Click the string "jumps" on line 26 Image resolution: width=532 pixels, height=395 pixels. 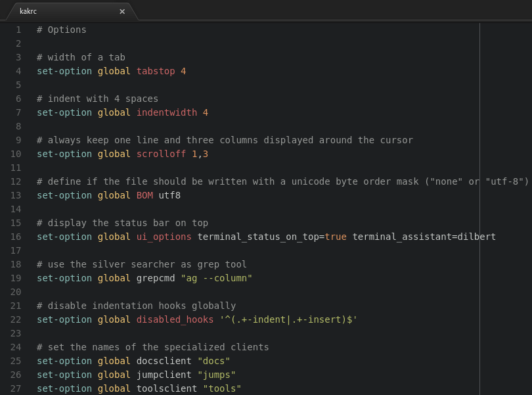point(217,375)
